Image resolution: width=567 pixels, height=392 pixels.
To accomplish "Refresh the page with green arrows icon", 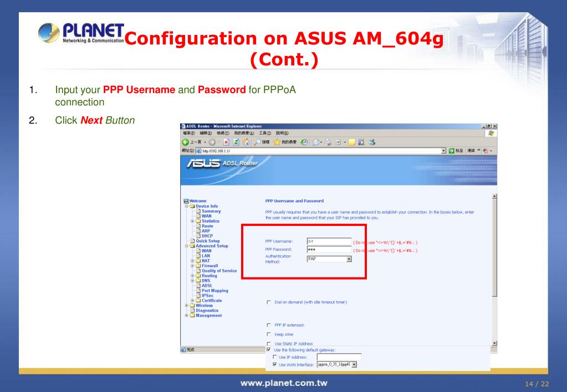I will [x=236, y=142].
